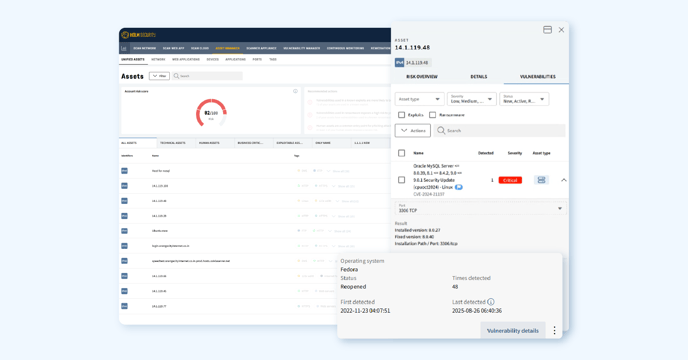Open the Scan Web App menu
Image resolution: width=688 pixels, height=360 pixels.
(x=173, y=48)
